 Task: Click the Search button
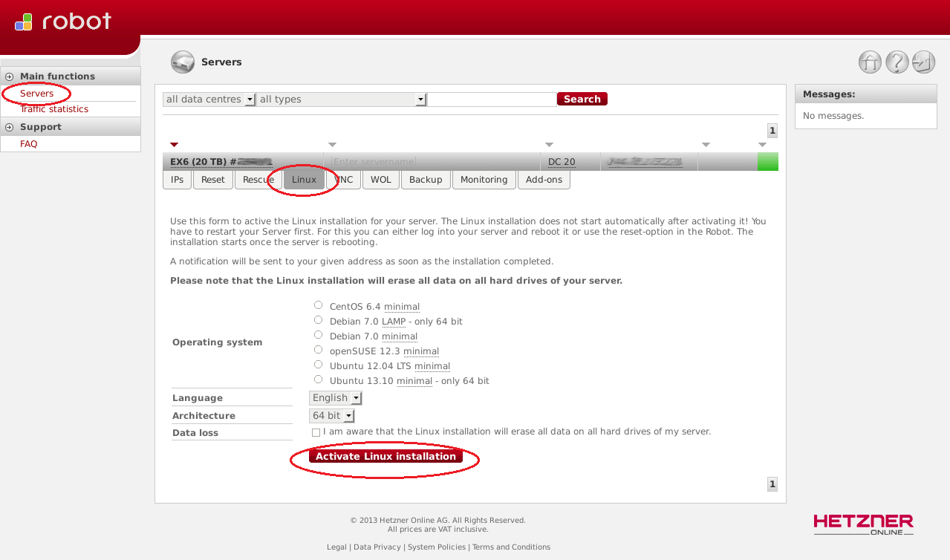coord(582,99)
